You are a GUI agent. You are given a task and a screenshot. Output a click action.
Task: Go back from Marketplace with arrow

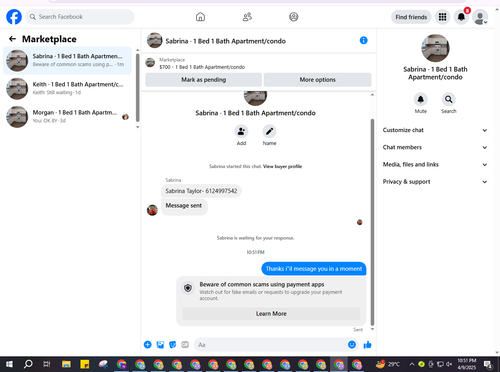pyautogui.click(x=13, y=39)
